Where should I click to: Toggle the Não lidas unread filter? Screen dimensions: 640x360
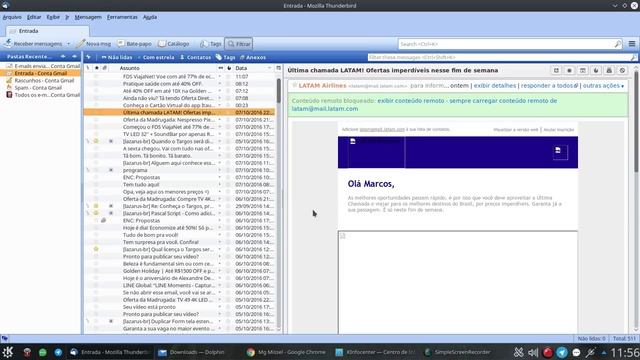pyautogui.click(x=117, y=58)
